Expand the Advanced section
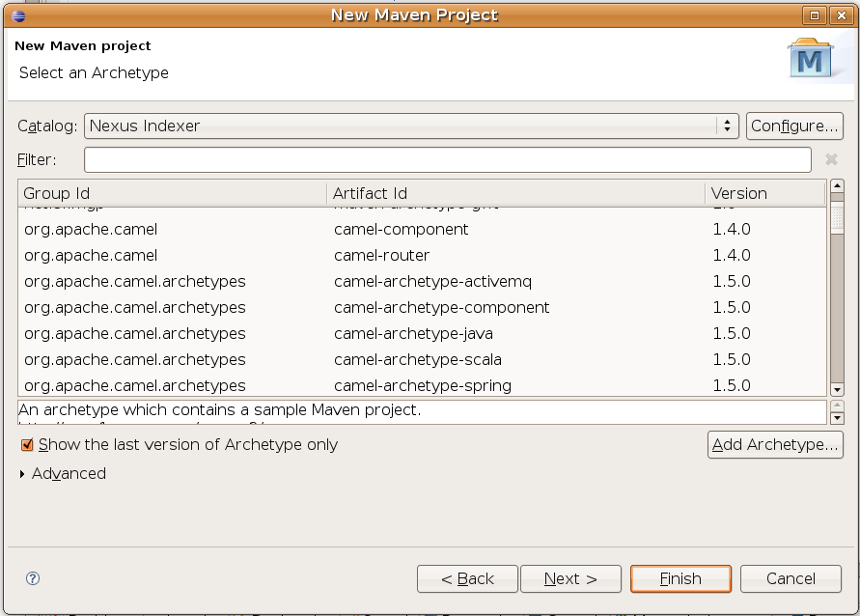860x616 pixels. 24,474
